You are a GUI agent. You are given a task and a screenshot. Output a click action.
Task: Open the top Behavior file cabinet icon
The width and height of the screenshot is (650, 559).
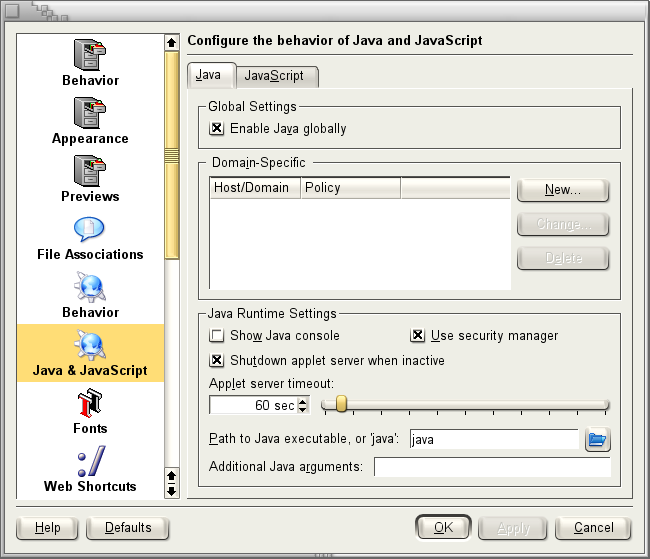point(90,55)
